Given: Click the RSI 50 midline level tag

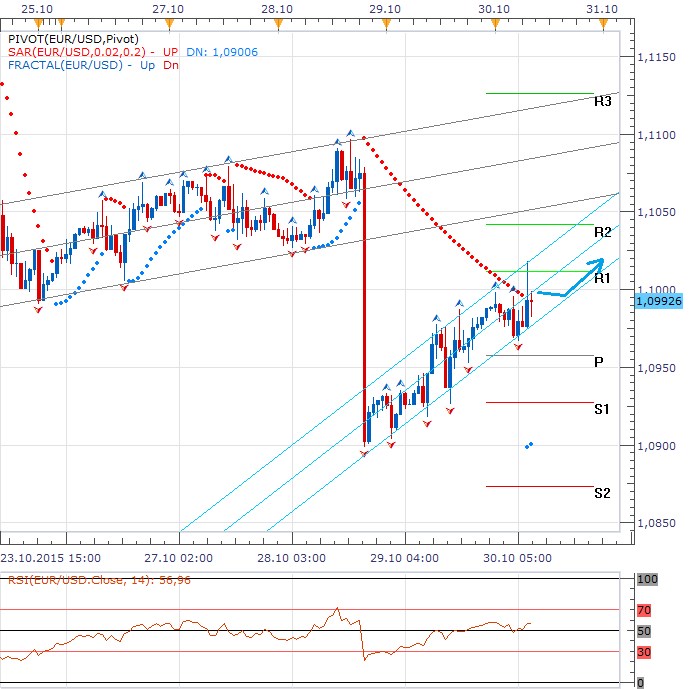Looking at the screenshot, I should point(645,631).
